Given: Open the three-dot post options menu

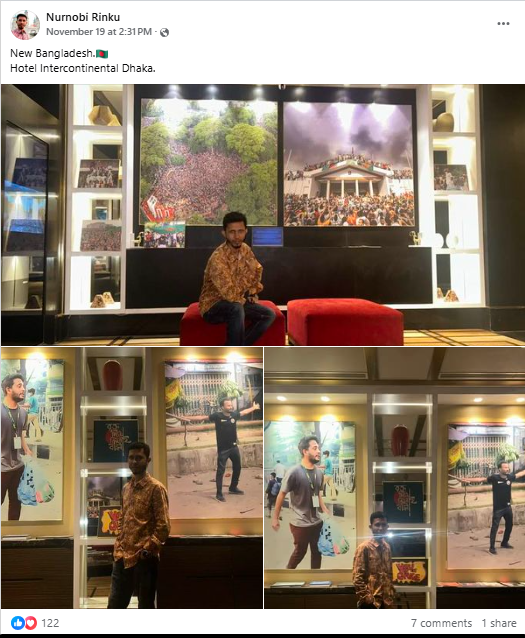Looking at the screenshot, I should pyautogui.click(x=503, y=24).
